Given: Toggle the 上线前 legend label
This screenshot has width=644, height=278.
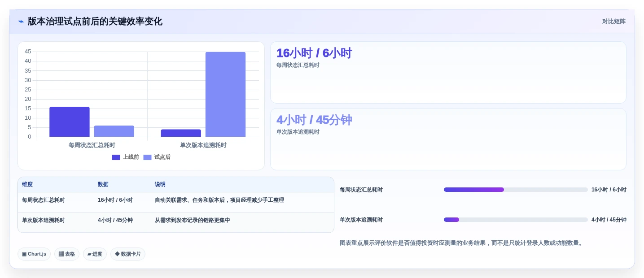Looking at the screenshot, I should click(131, 157).
